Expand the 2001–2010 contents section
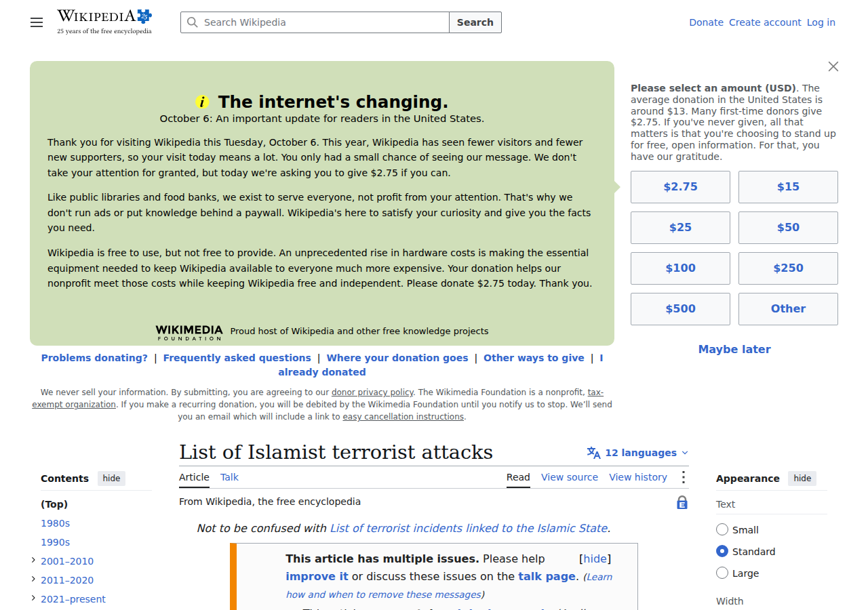Image resolution: width=868 pixels, height=610 pixels. [34, 561]
